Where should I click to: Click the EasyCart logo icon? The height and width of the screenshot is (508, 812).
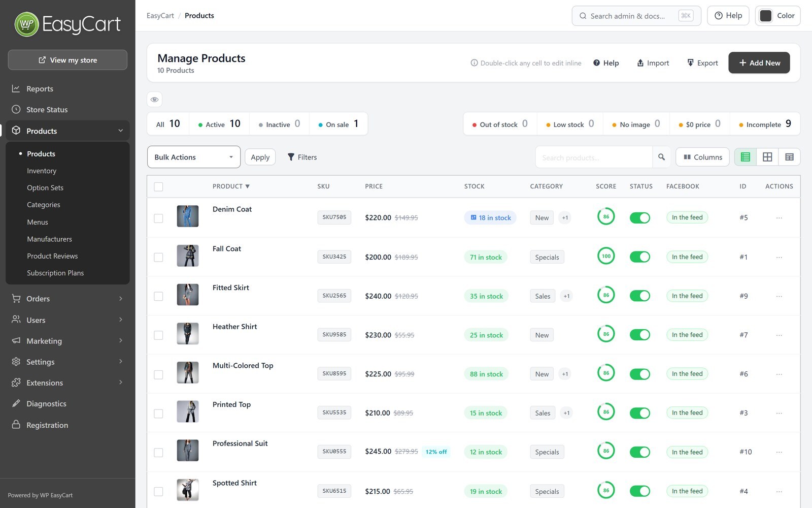(x=27, y=24)
